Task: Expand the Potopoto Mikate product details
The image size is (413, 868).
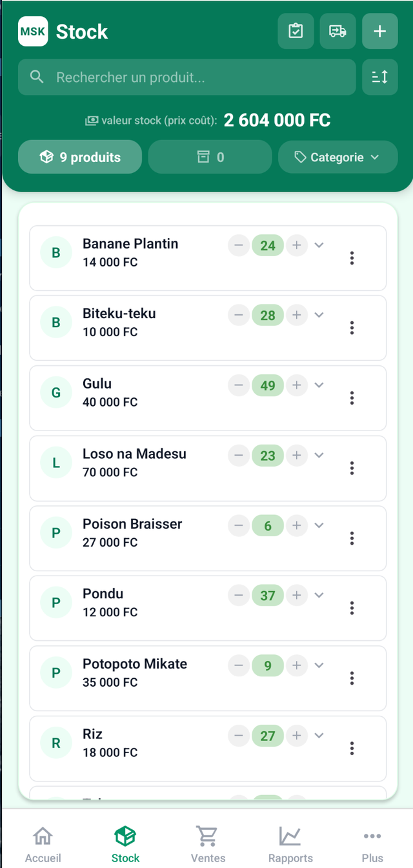Action: tap(319, 665)
